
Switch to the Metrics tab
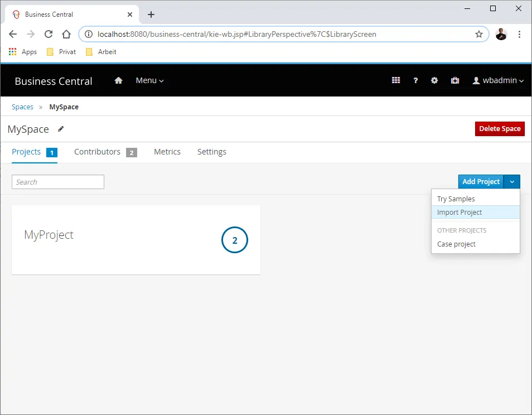(167, 152)
